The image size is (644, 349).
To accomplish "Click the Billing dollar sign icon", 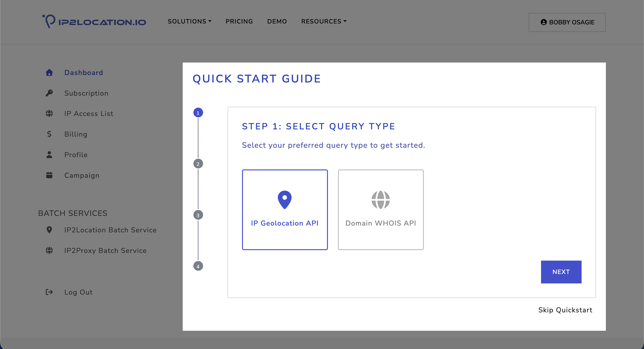I will tap(49, 134).
